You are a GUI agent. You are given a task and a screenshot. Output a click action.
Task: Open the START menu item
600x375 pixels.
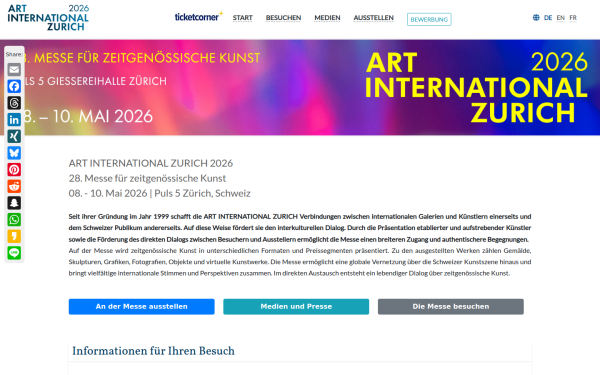click(243, 18)
